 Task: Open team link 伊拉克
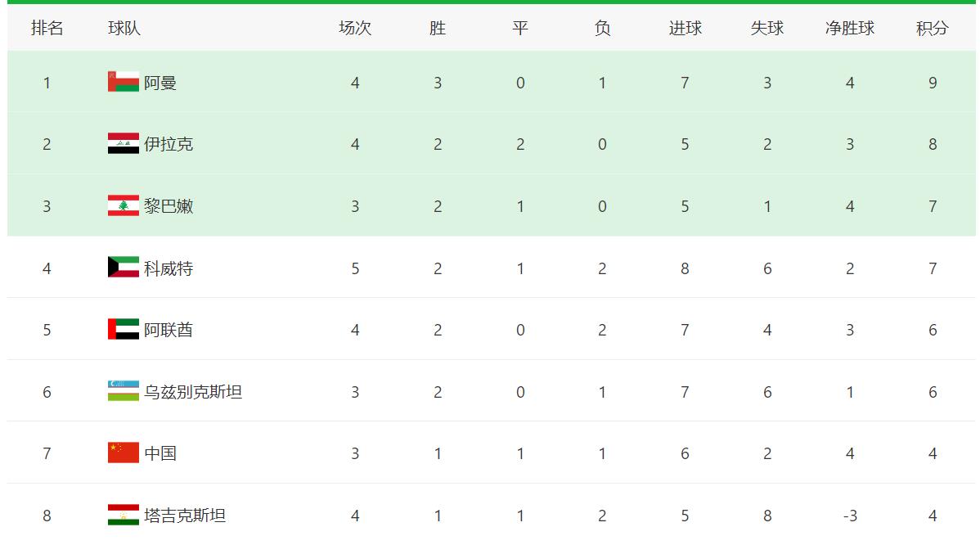coord(169,145)
